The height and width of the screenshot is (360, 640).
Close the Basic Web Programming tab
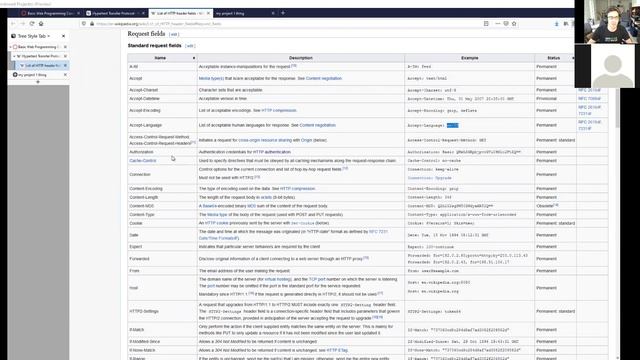(78, 13)
